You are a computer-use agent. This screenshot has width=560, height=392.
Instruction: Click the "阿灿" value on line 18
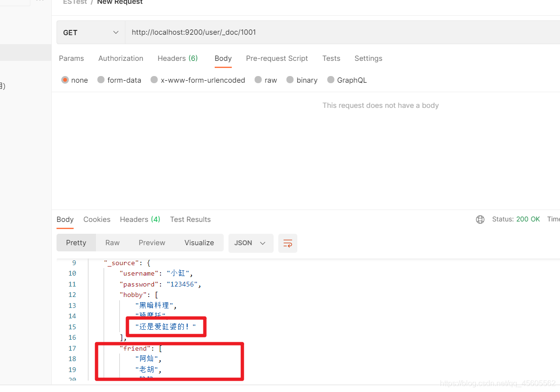tap(147, 358)
